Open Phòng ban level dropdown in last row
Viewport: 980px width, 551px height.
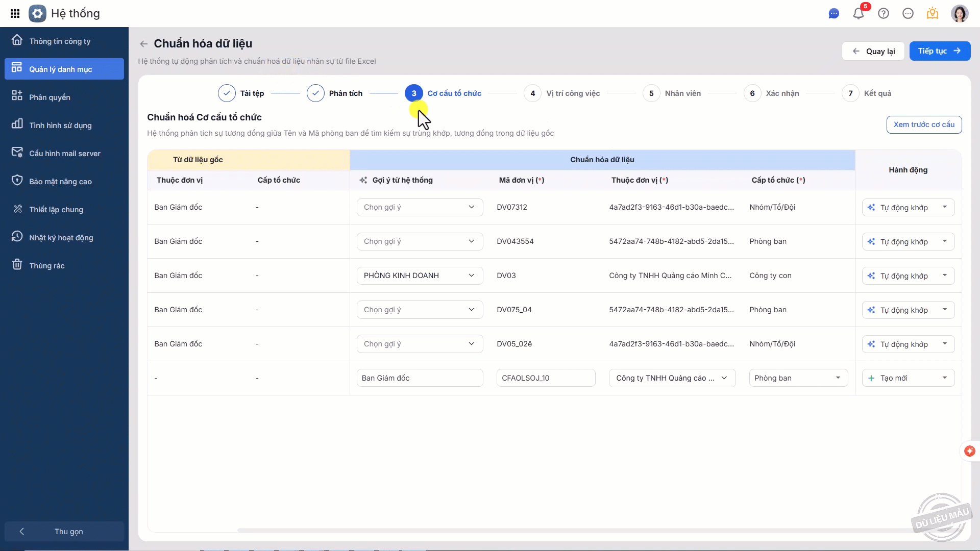click(x=798, y=378)
